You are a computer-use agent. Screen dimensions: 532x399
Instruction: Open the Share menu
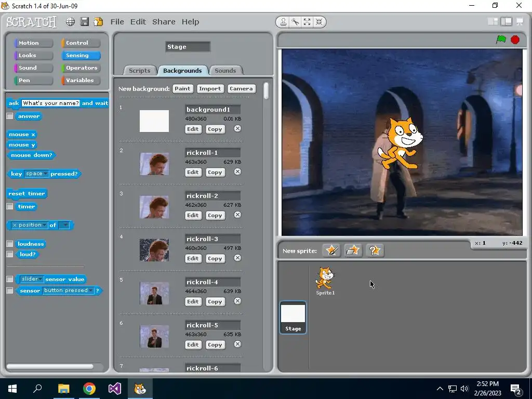click(164, 22)
